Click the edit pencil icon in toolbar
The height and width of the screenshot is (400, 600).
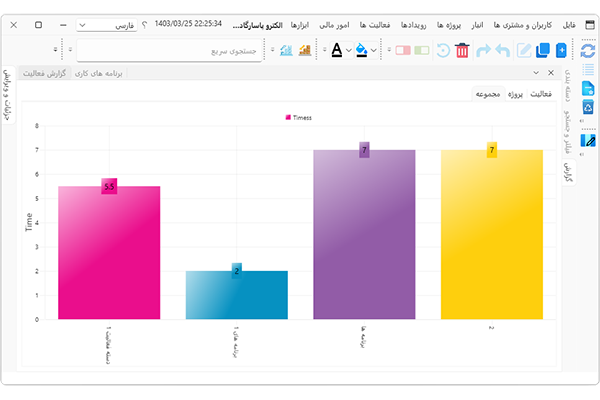click(524, 49)
